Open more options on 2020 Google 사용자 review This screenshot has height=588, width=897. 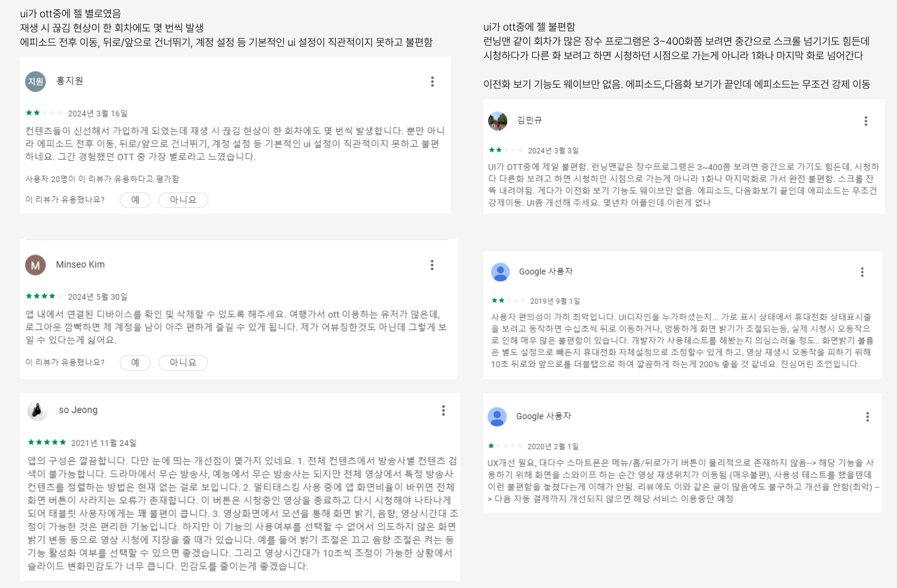(867, 417)
